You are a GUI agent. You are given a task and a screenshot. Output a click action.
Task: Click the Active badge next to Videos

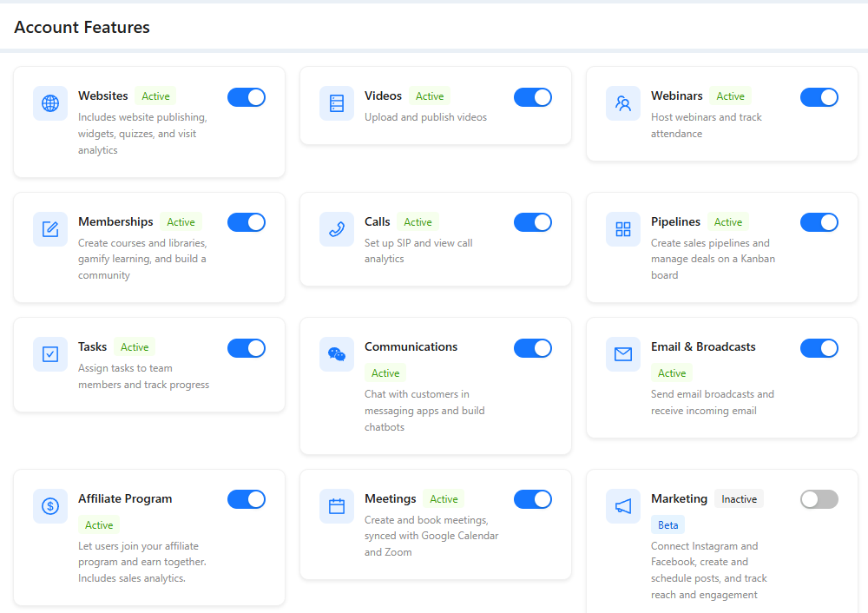pos(430,96)
